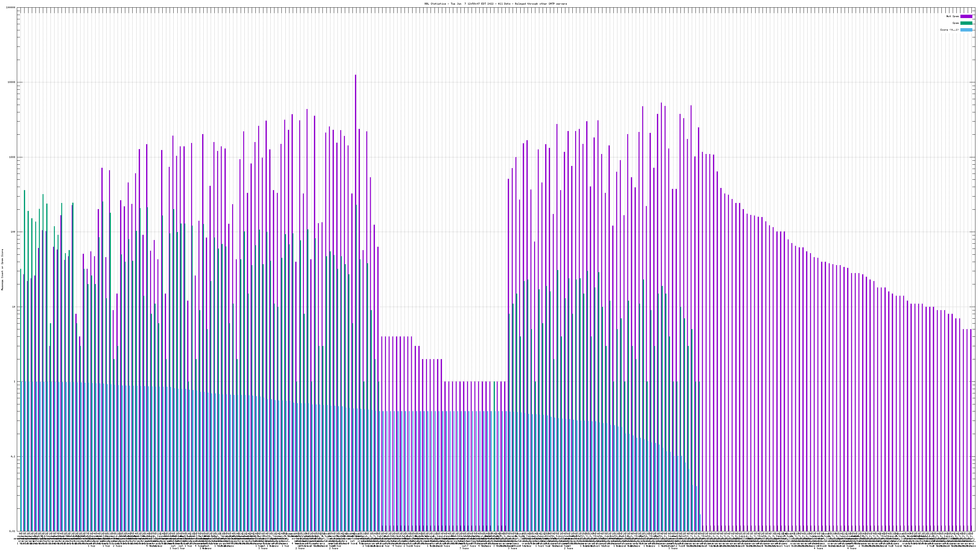Image resolution: width=980 pixels, height=551 pixels.
Task: Click the 0.01 y-axis tick label
Action: pyautogui.click(x=13, y=531)
